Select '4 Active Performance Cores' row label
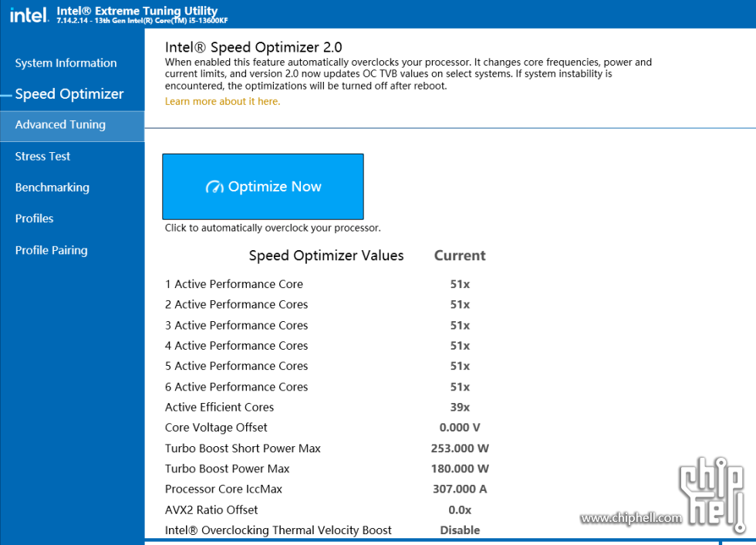 236,346
